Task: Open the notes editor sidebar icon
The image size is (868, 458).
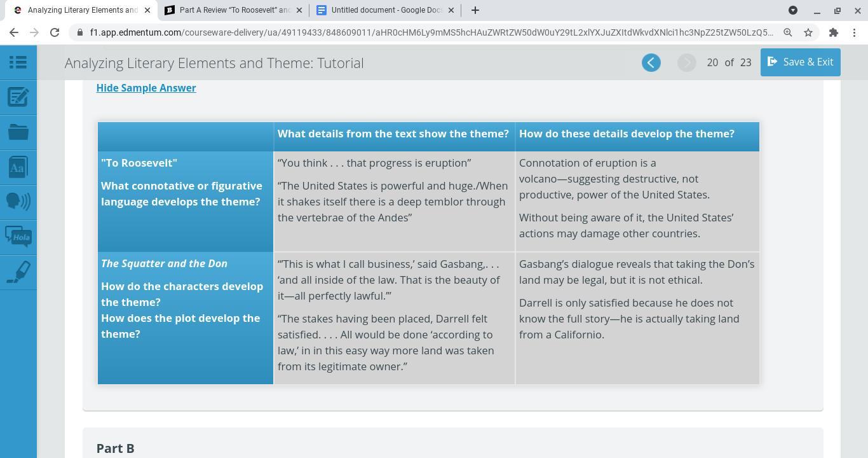Action: coord(18,97)
